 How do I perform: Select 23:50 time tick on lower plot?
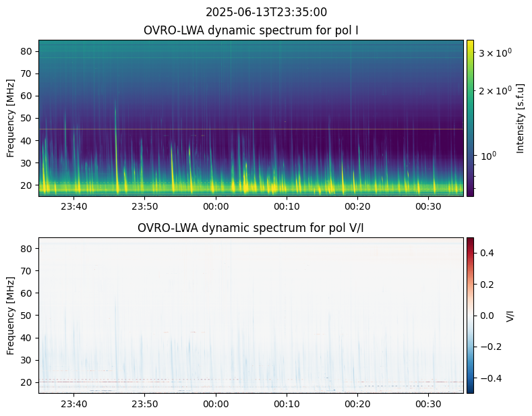(x=145, y=404)
